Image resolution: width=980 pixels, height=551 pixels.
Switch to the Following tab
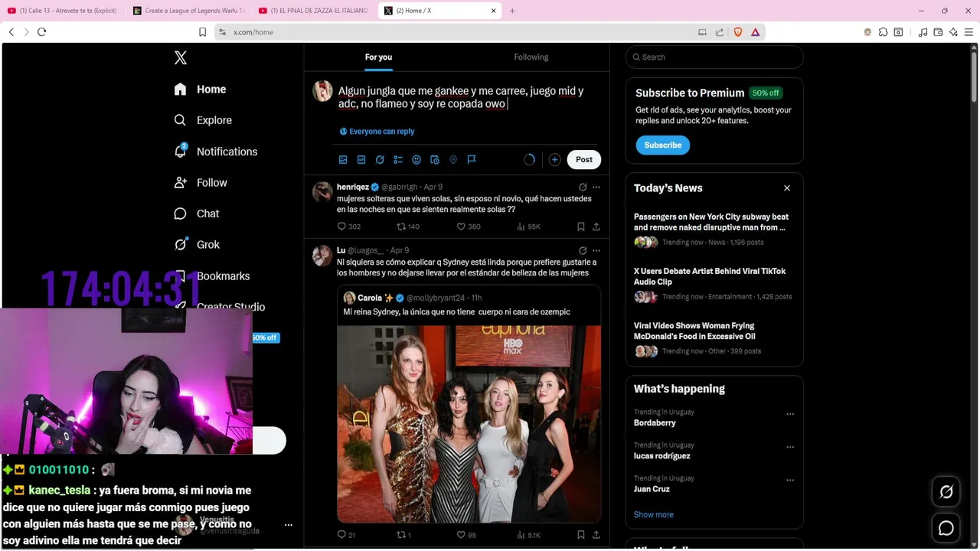pyautogui.click(x=531, y=57)
